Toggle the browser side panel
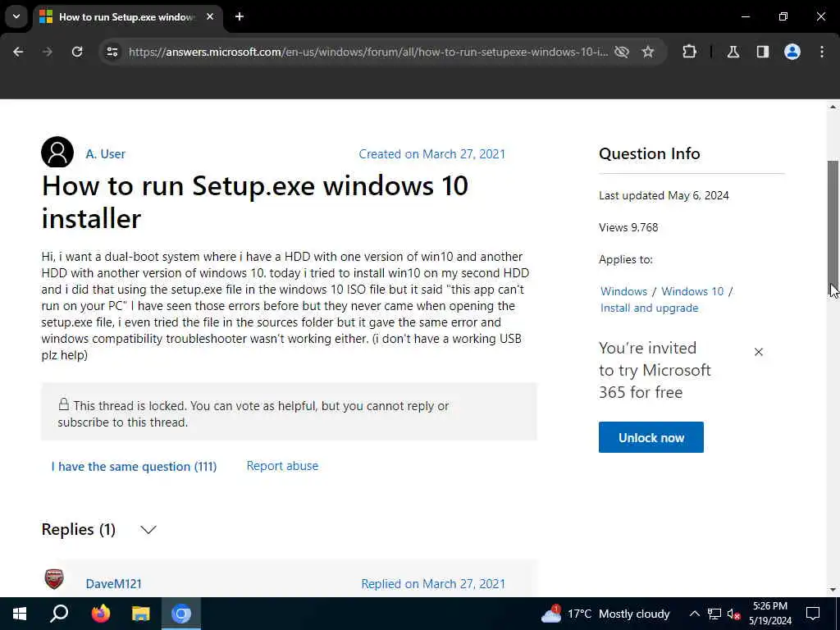The height and width of the screenshot is (630, 840). (763, 52)
